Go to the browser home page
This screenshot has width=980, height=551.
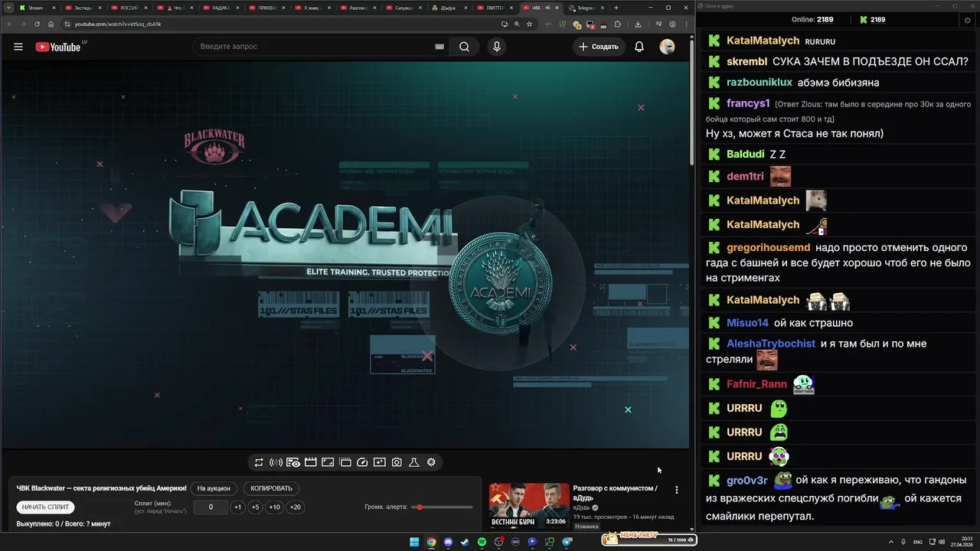click(51, 24)
